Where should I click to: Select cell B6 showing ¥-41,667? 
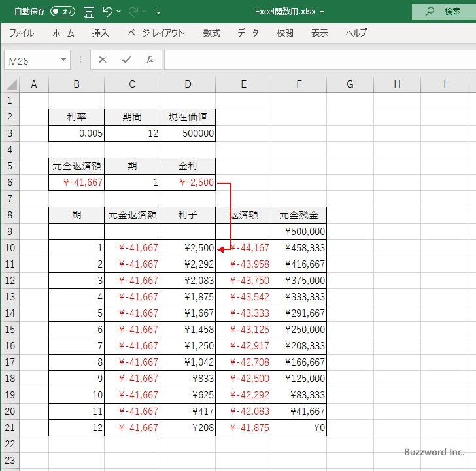[x=76, y=183]
